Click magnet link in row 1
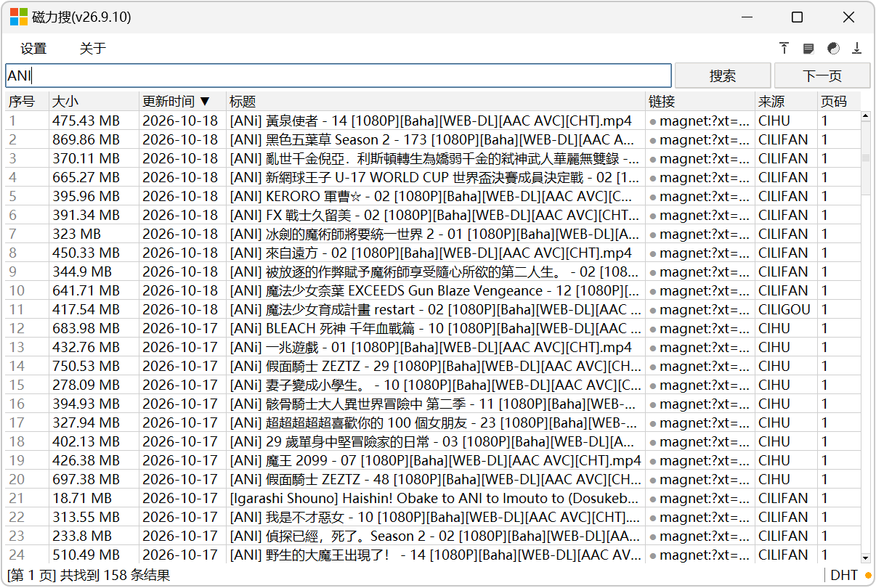Screen dimensions: 876x588 click(701, 121)
